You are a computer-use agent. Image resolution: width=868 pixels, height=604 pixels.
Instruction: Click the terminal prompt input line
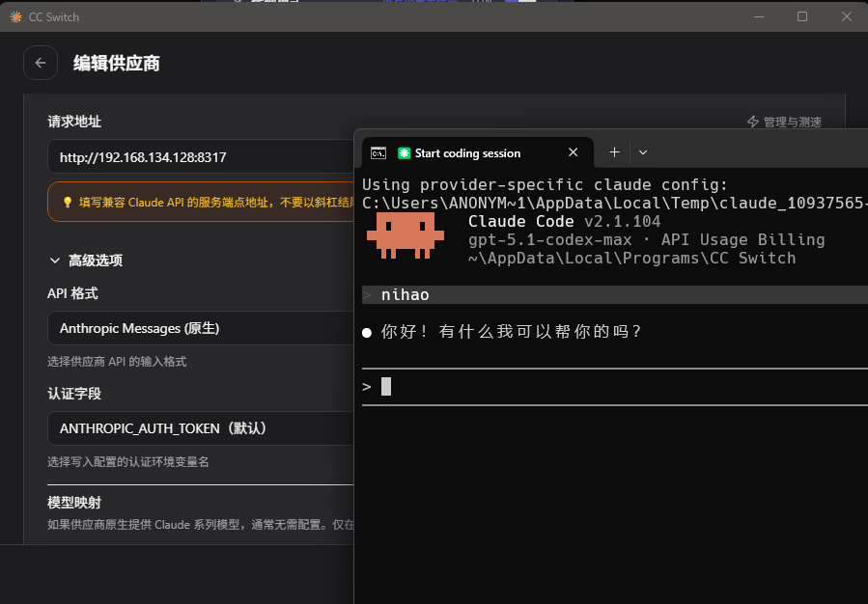click(x=614, y=387)
